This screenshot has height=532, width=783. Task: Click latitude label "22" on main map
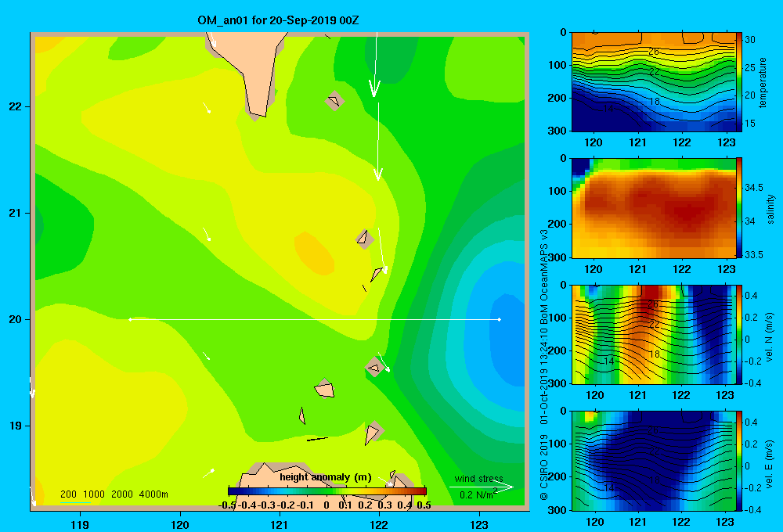coord(16,107)
